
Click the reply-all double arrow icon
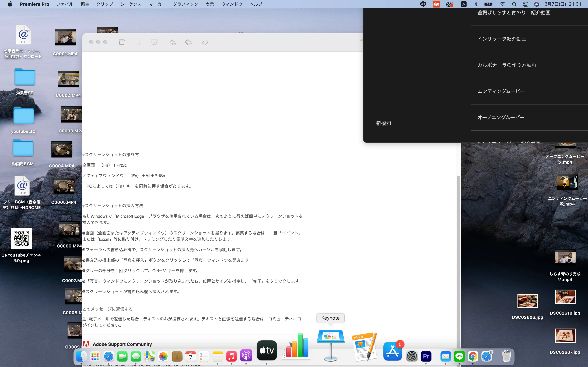coord(188,42)
